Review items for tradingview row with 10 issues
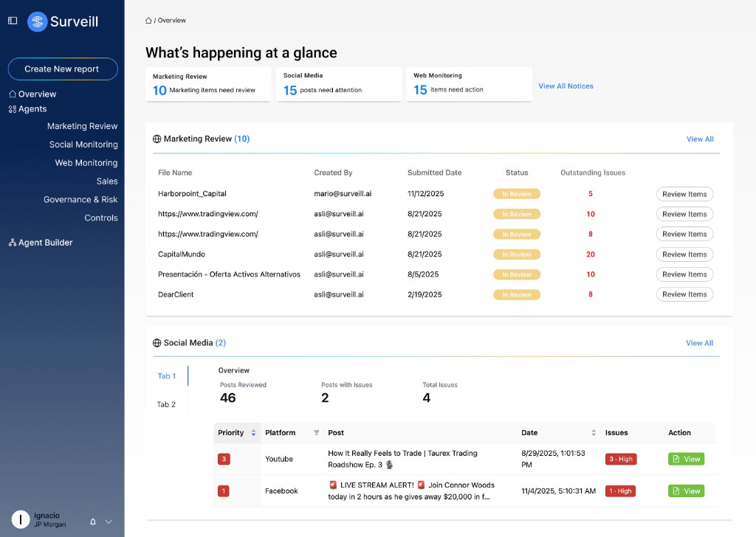 click(x=684, y=214)
